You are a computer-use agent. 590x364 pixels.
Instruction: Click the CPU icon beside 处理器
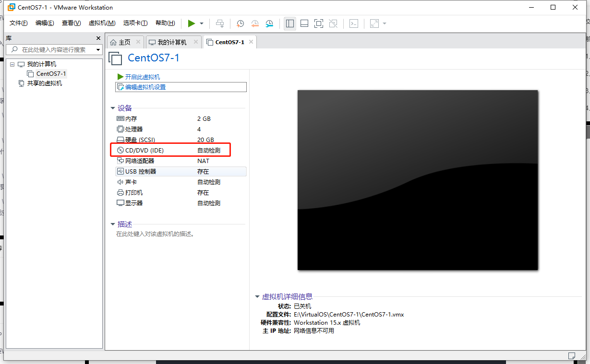click(120, 129)
